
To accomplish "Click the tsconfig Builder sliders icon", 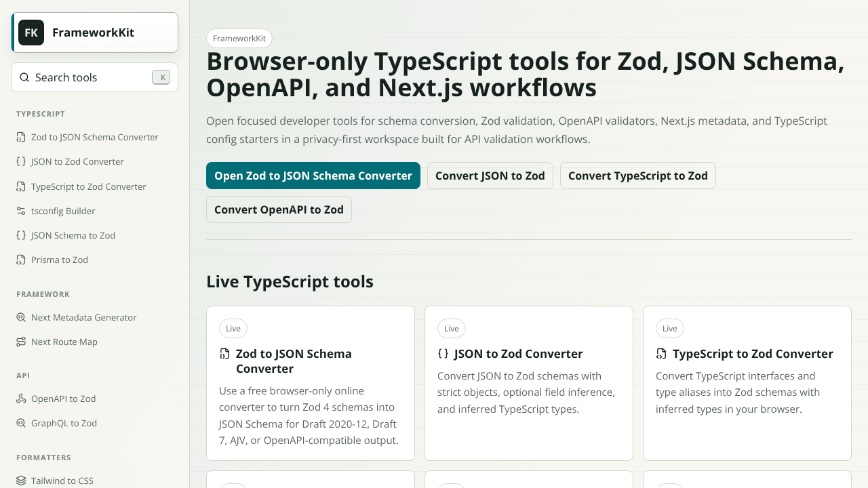I will click(21, 211).
